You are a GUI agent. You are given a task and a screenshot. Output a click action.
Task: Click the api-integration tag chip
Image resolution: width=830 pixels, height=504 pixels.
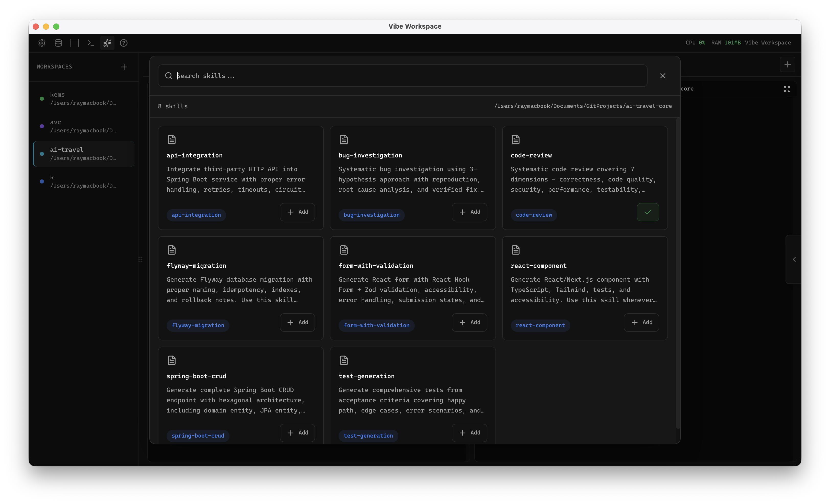pos(196,215)
